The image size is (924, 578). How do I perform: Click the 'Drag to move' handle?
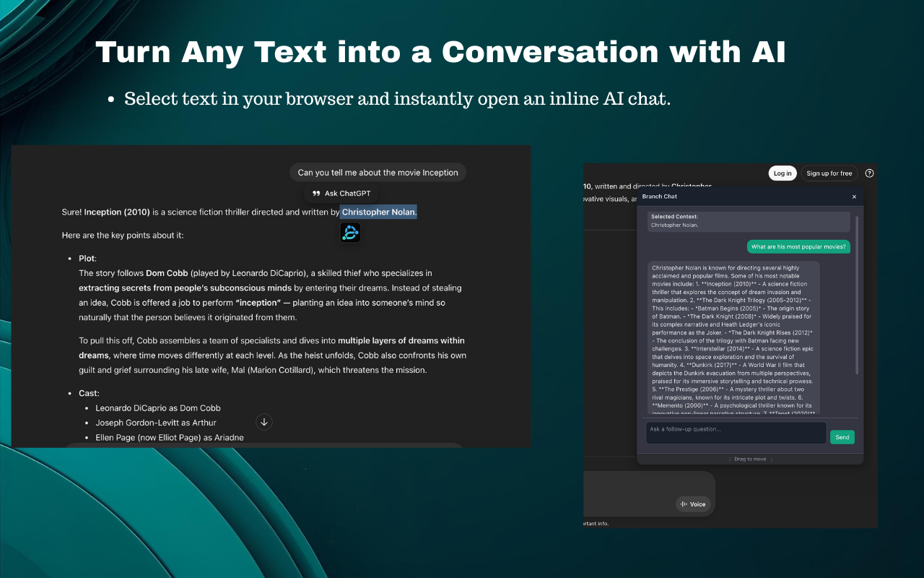[750, 459]
